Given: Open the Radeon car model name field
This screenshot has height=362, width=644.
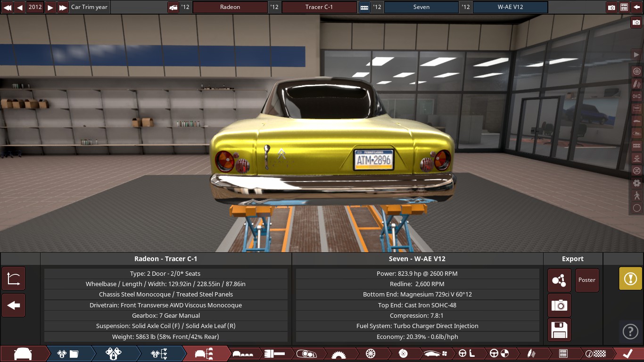Looking at the screenshot, I should click(x=230, y=7).
